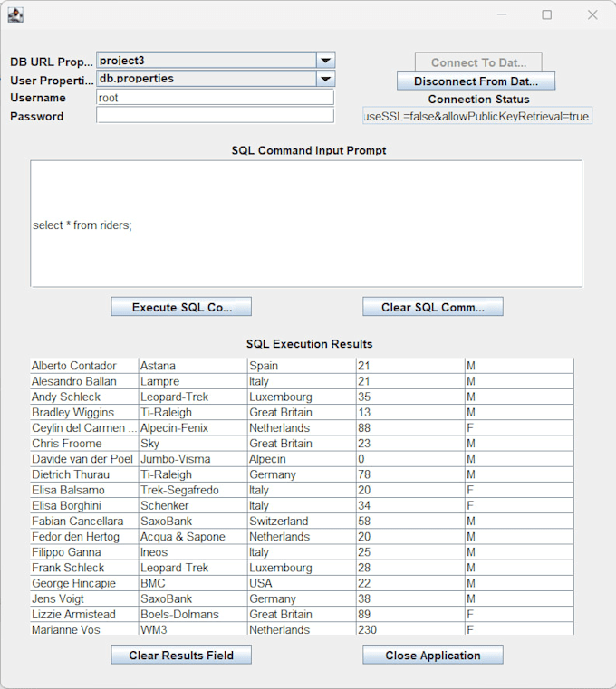Screen dimensions: 616x689
Task: Select the Frank Schleck cell
Action: coord(84,568)
